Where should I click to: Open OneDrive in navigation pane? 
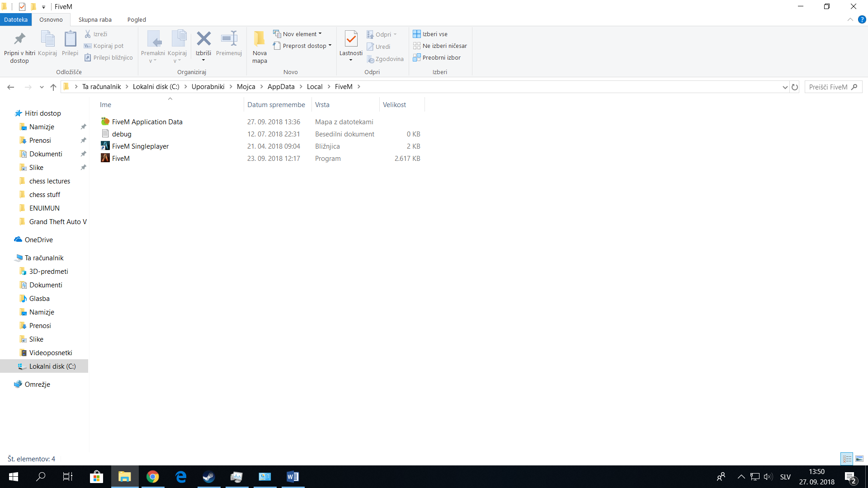click(38, 239)
